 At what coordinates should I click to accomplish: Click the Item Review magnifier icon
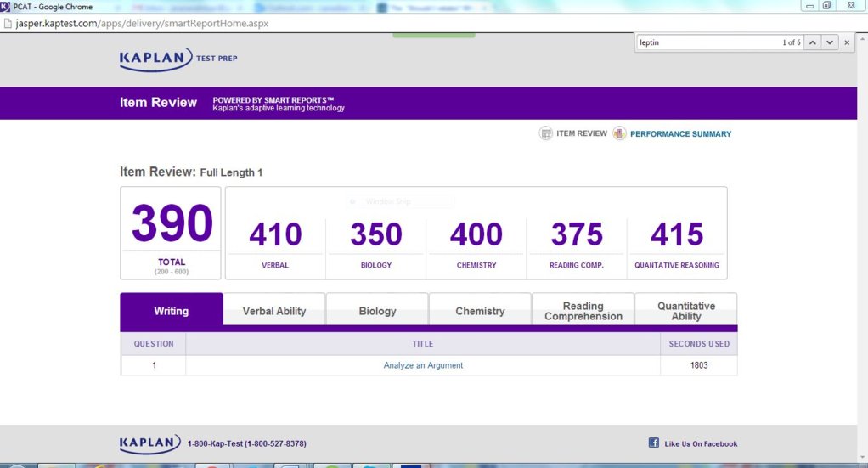pyautogui.click(x=546, y=133)
